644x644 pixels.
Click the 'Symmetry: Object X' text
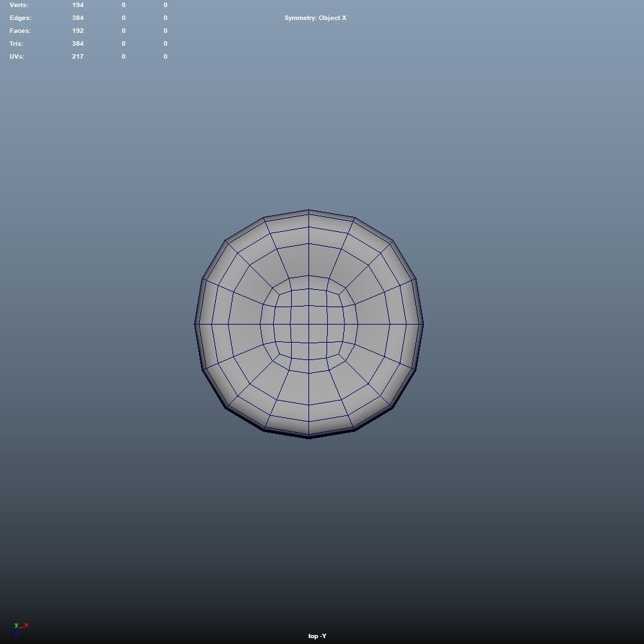click(x=316, y=17)
